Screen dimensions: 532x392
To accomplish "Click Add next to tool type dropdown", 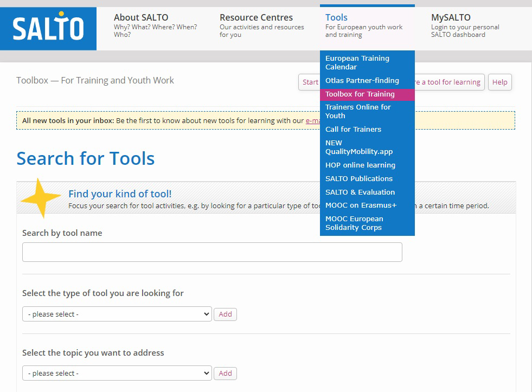I will tap(225, 314).
